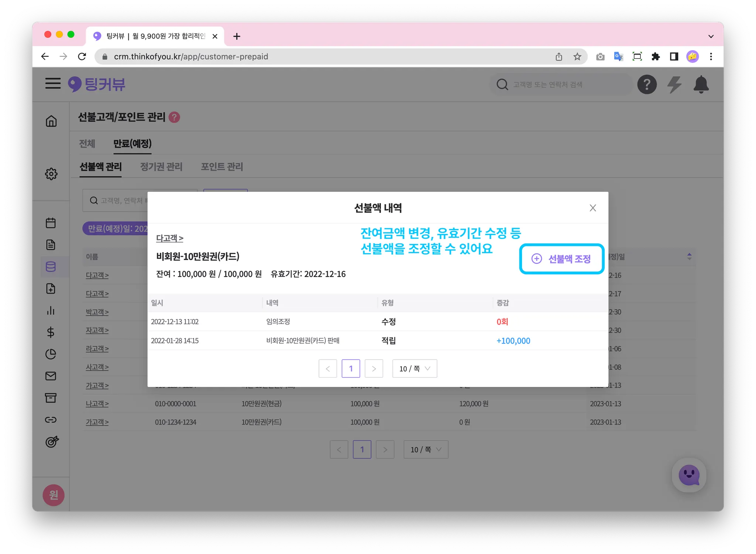Image resolution: width=756 pixels, height=554 pixels.
Task: Click the dollar sign sales icon
Action: (x=51, y=332)
